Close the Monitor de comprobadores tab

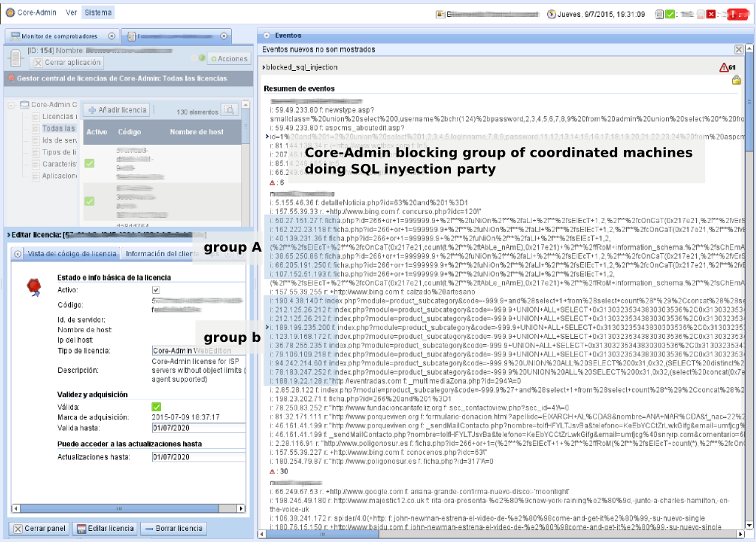point(112,36)
